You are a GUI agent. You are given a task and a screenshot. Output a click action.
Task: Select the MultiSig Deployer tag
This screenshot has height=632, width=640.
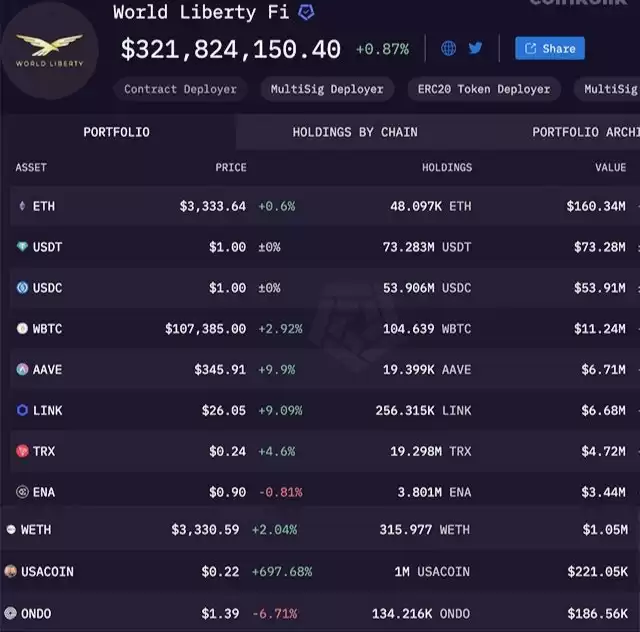pos(327,89)
